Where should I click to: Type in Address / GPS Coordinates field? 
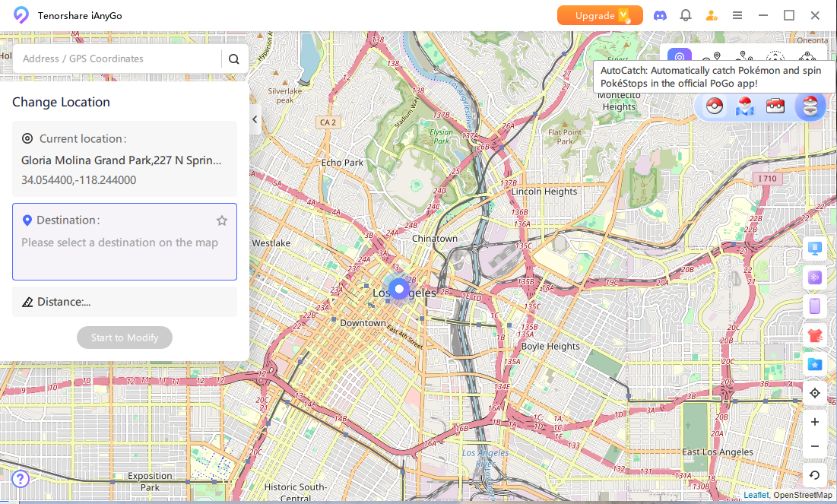point(118,59)
